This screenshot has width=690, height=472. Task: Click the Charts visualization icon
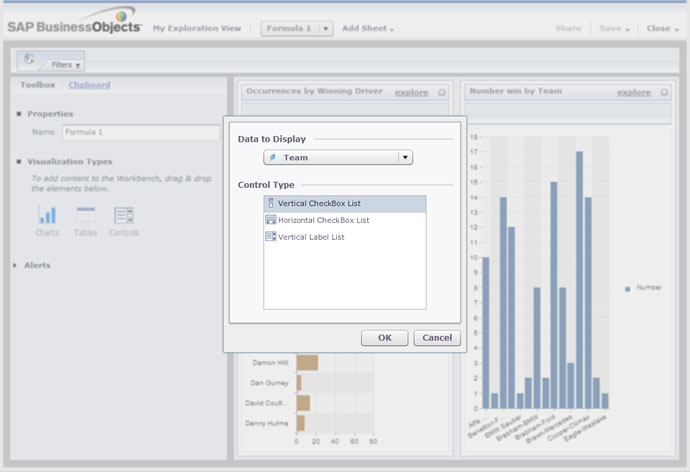point(47,215)
